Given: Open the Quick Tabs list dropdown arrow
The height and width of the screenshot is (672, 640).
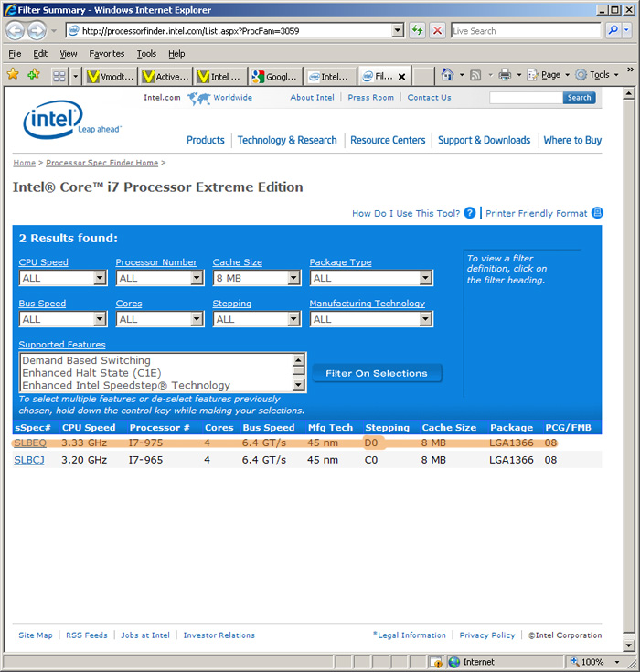Looking at the screenshot, I should [76, 76].
